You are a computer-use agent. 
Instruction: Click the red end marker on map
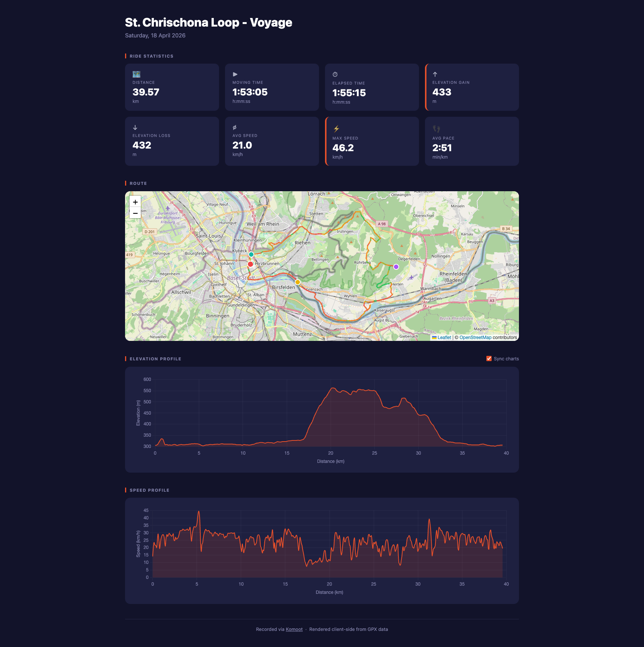coord(250,264)
